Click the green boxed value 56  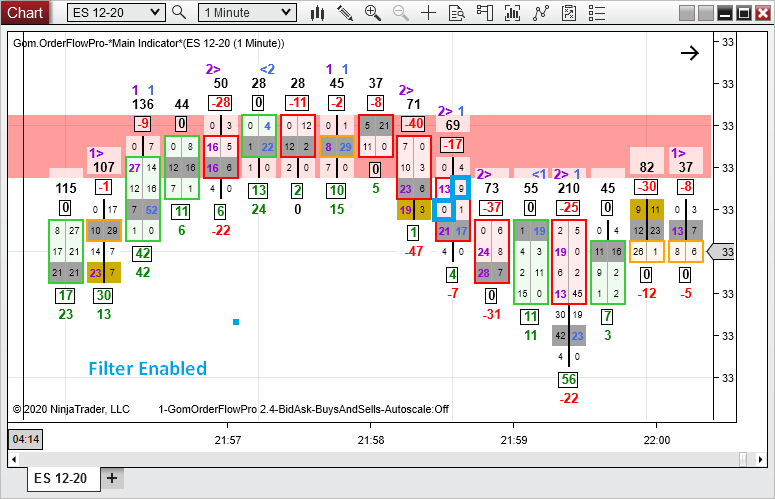[568, 379]
